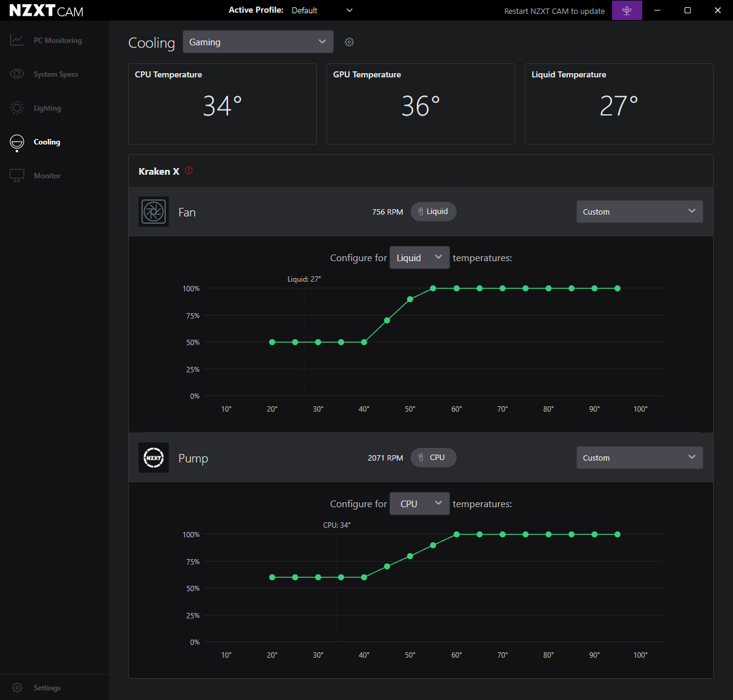Click the fan curve point at 45°
Image resolution: width=733 pixels, height=700 pixels.
click(387, 320)
